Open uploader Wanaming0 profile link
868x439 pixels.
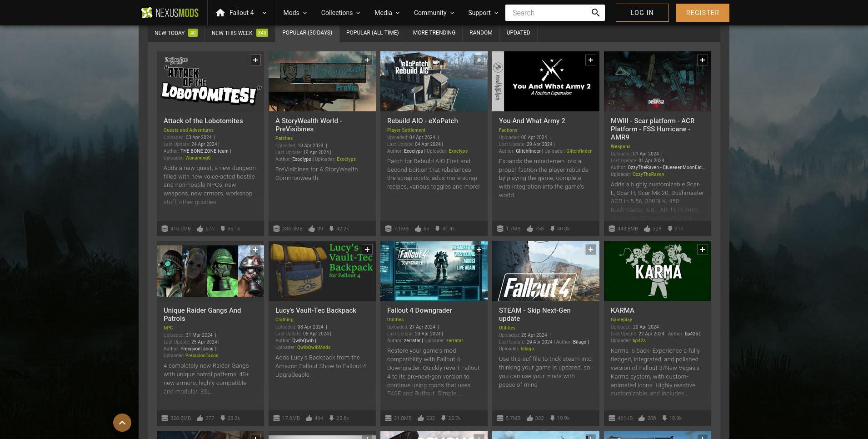tap(198, 158)
